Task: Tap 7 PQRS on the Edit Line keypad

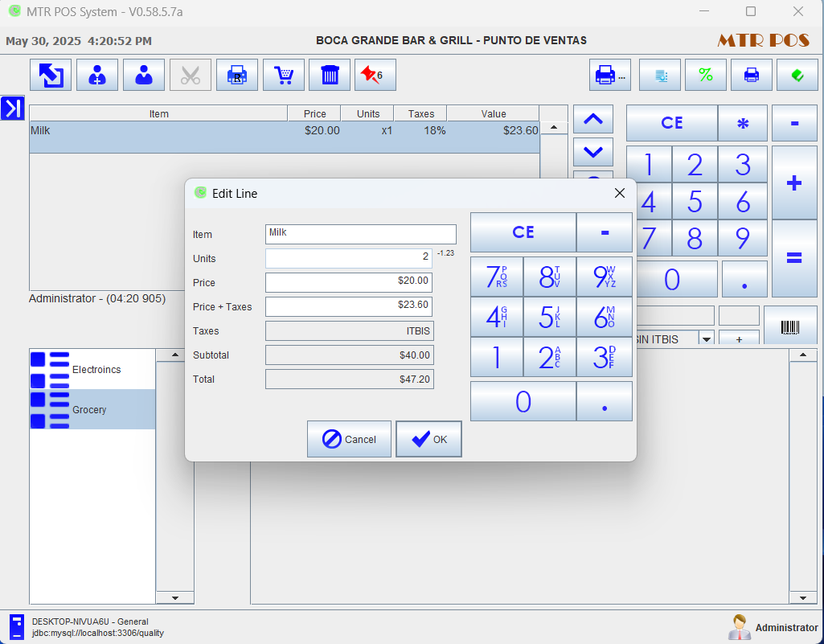Action: pos(497,277)
